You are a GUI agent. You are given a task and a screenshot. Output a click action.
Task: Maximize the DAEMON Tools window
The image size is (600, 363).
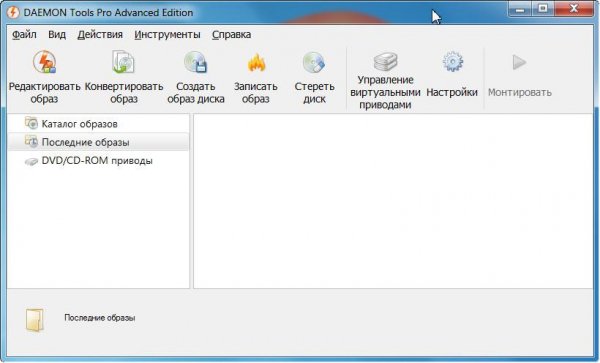[x=543, y=9]
